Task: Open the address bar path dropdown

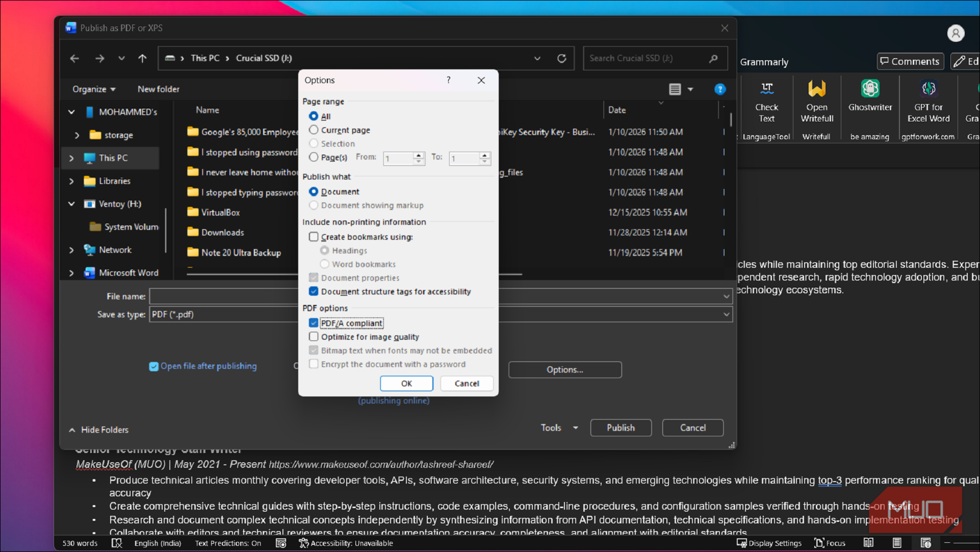Action: pyautogui.click(x=537, y=58)
